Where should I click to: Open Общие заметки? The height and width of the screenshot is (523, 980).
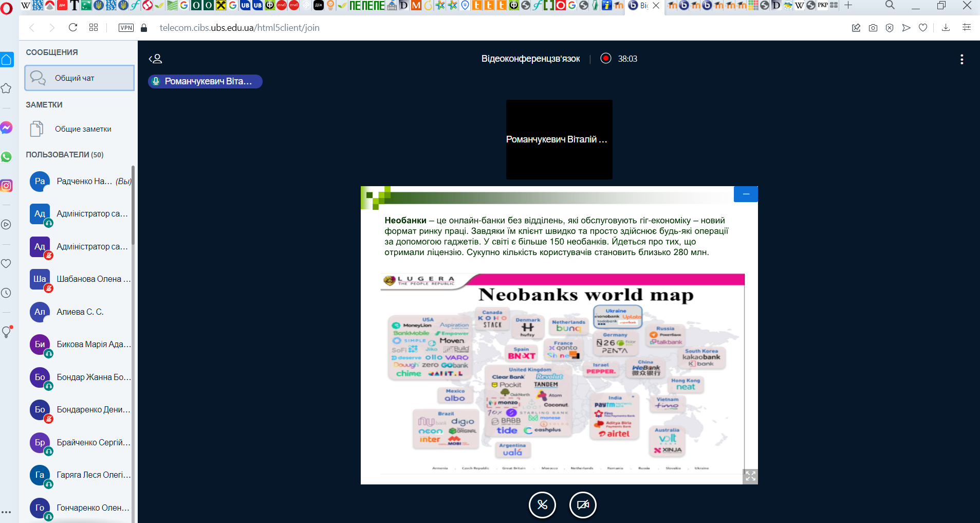[80, 129]
